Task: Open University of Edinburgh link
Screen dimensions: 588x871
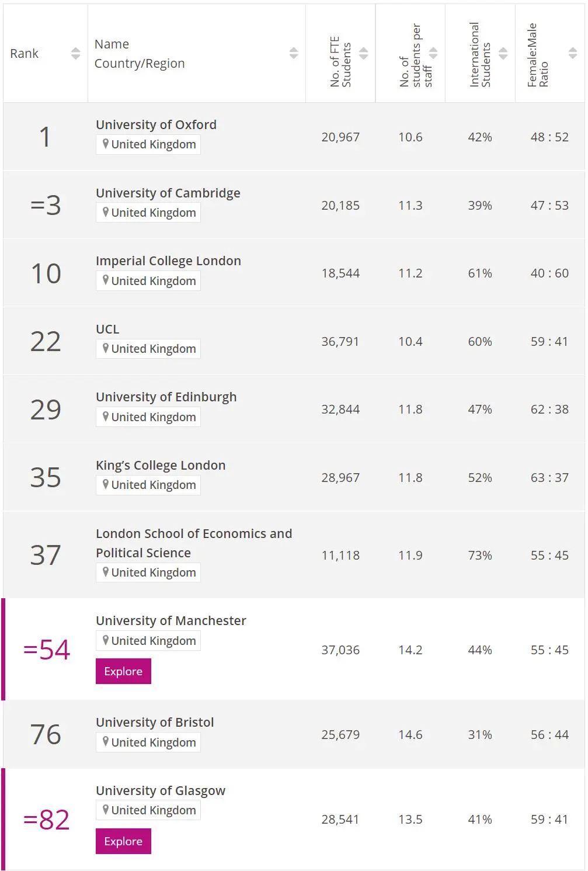Action: point(166,397)
